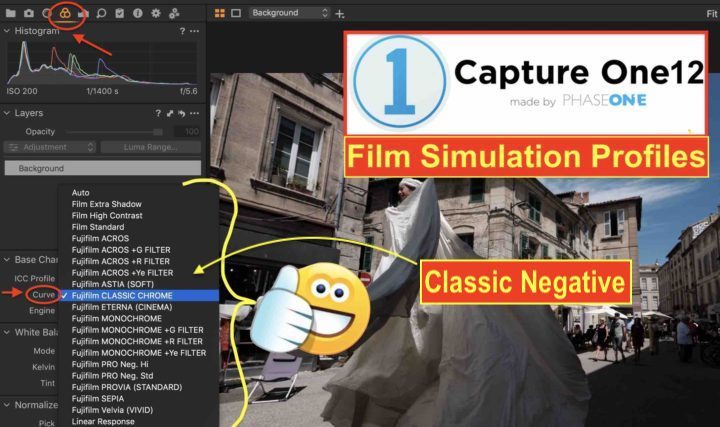Select Fujifilm MONOCHROME +Ye FILTER

tap(139, 353)
